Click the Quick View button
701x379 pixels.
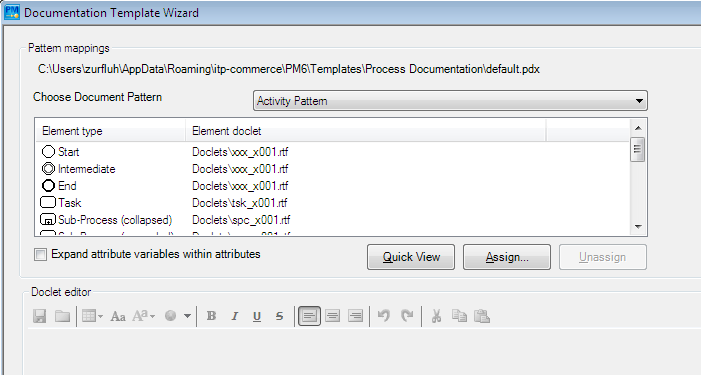pos(411,257)
